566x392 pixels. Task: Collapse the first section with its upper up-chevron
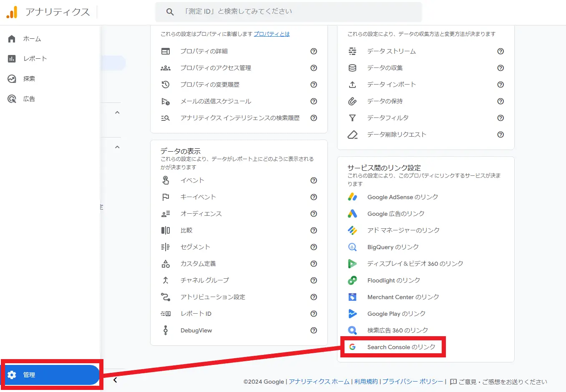click(117, 112)
